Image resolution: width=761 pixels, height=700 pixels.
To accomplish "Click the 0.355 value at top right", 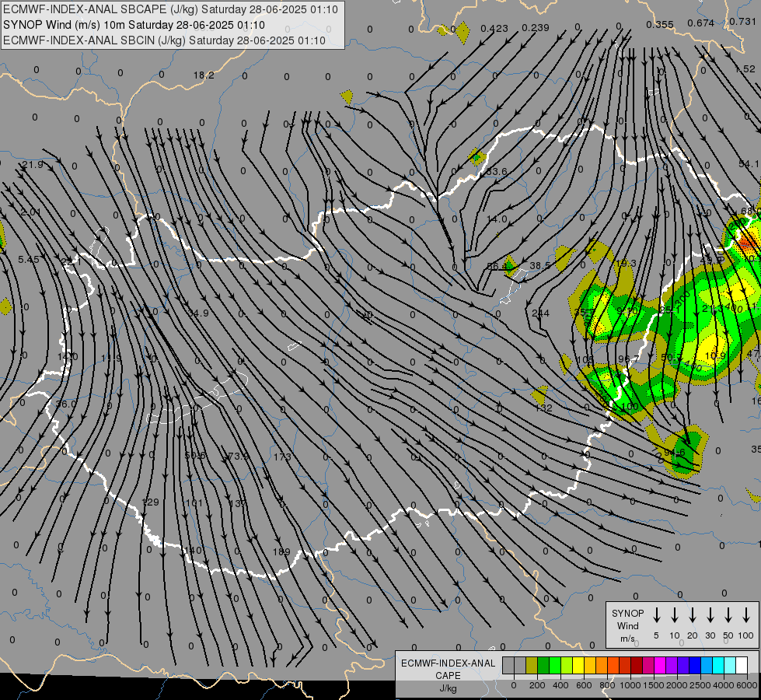I will [x=660, y=24].
